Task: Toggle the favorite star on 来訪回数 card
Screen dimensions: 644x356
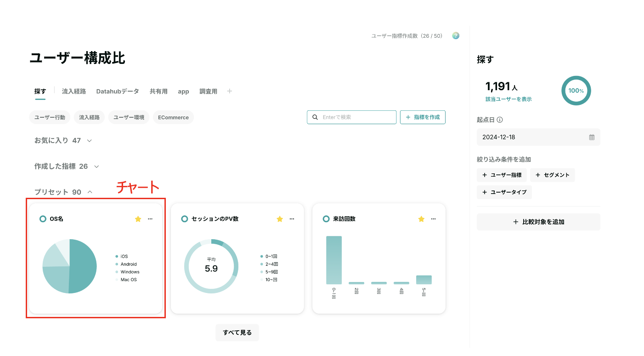Action: tap(421, 219)
